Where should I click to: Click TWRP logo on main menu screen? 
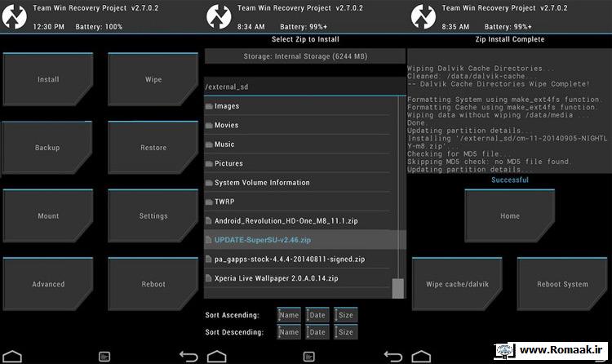pos(15,16)
